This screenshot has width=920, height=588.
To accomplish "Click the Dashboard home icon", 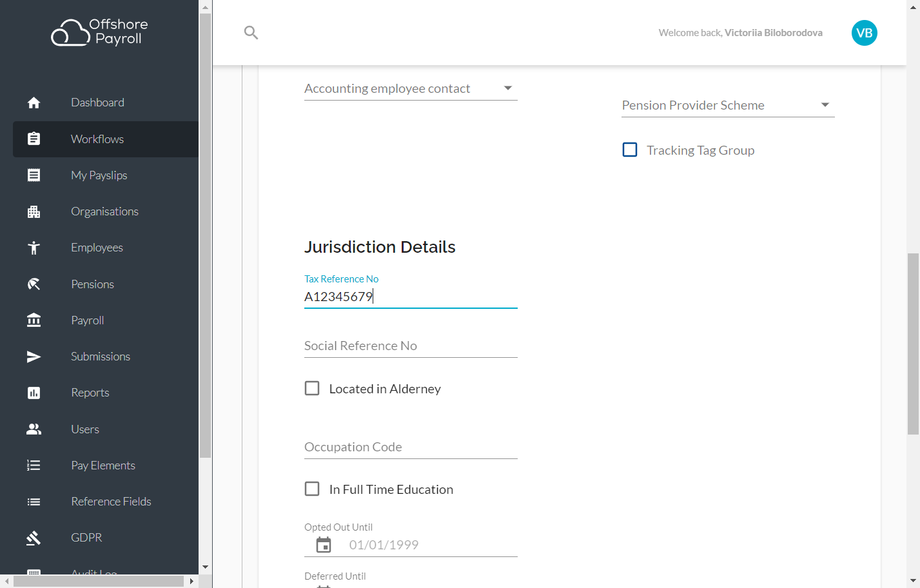I will pos(34,103).
